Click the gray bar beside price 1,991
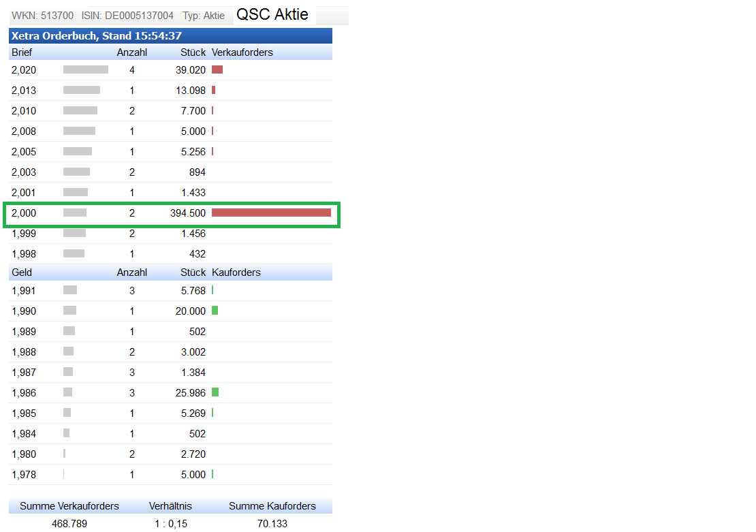This screenshot has width=756, height=532. pyautogui.click(x=70, y=290)
